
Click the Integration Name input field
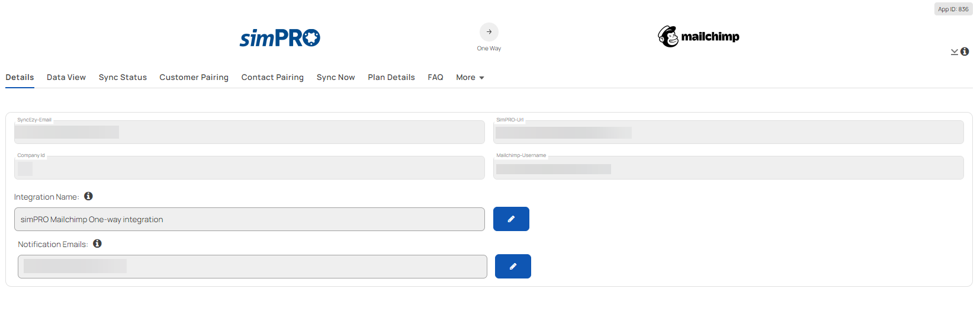(249, 219)
